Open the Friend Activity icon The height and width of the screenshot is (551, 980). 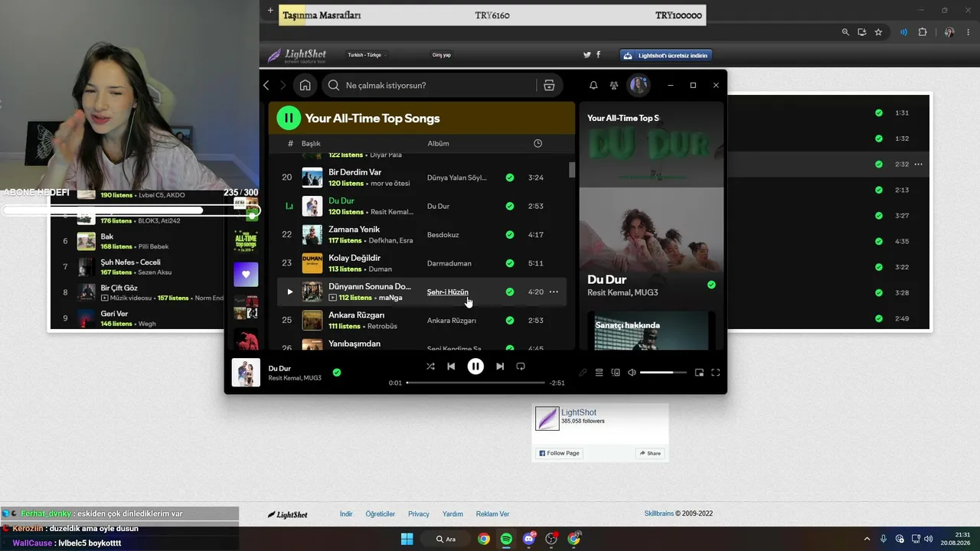[614, 86]
